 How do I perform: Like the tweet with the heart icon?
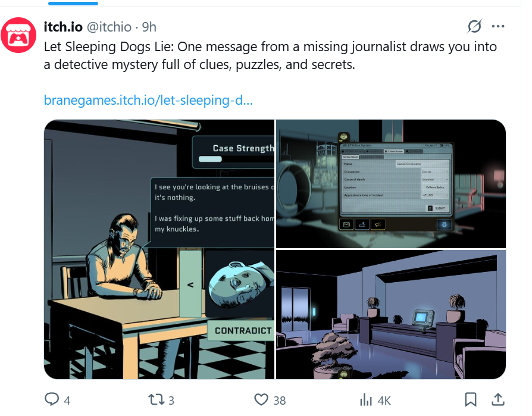click(x=261, y=400)
